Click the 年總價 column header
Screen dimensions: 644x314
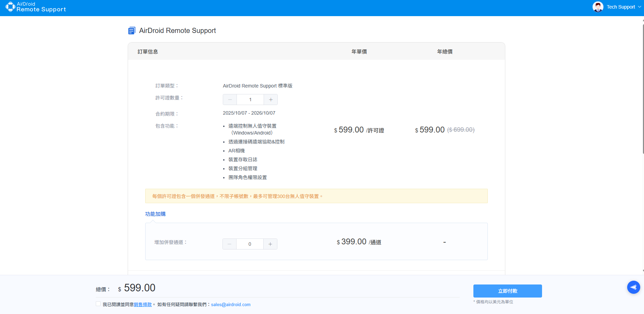pyautogui.click(x=445, y=51)
